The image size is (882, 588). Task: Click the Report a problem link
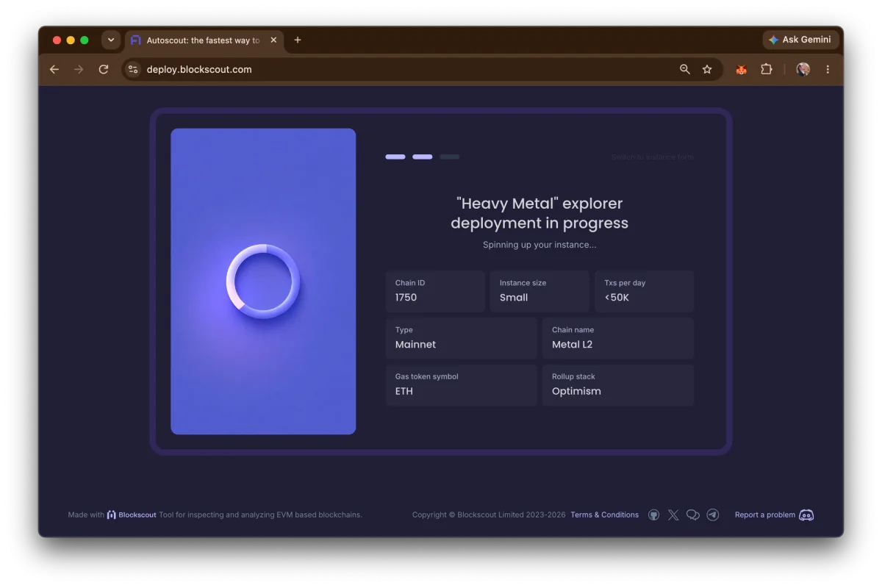(765, 515)
